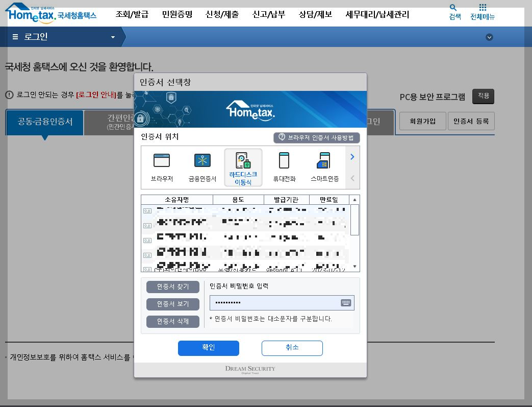Click the 확인 confirm button
The image size is (532, 407).
coord(208,348)
